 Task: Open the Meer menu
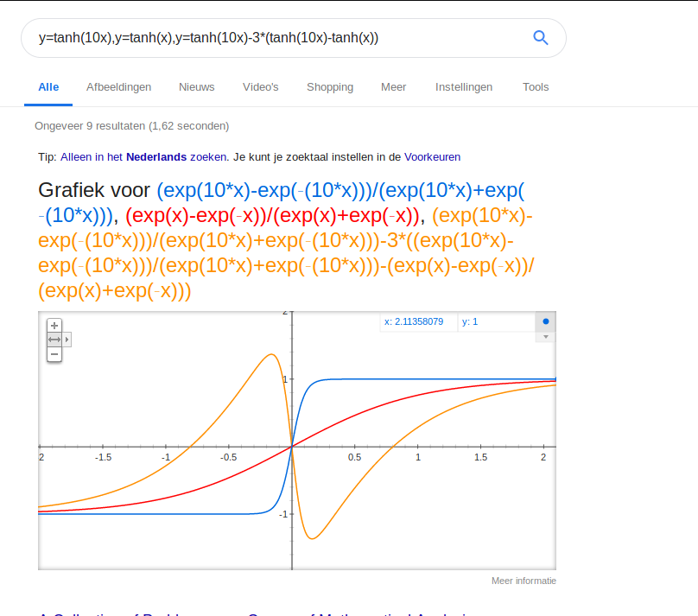394,87
